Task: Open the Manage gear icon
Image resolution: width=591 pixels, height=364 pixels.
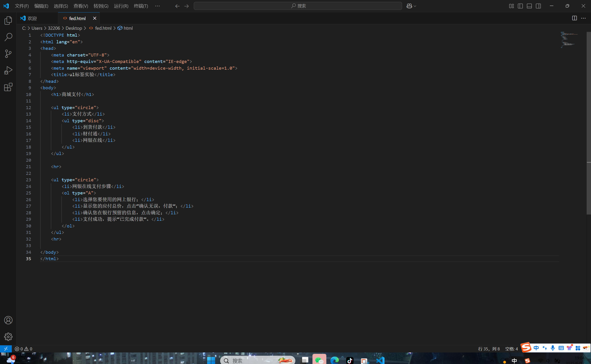Action: pos(8,337)
